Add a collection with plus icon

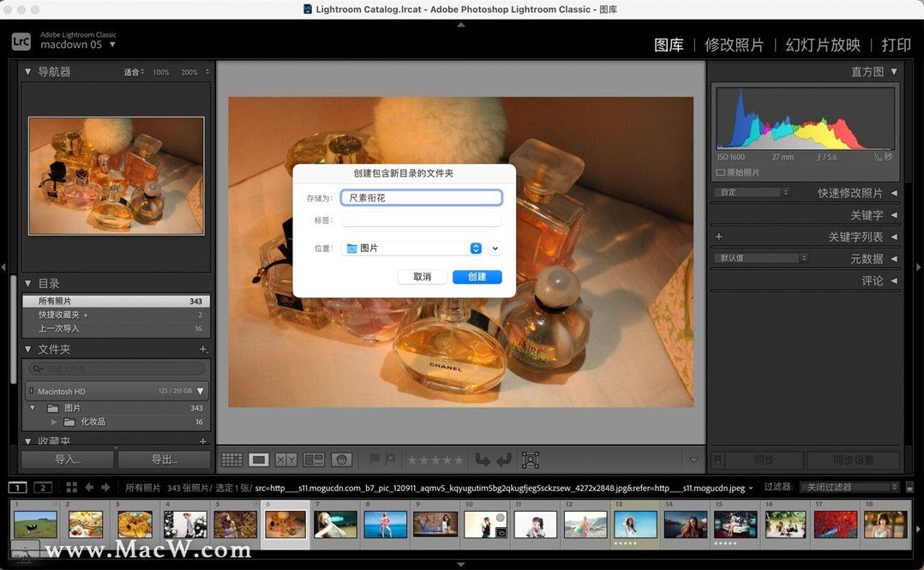point(203,441)
